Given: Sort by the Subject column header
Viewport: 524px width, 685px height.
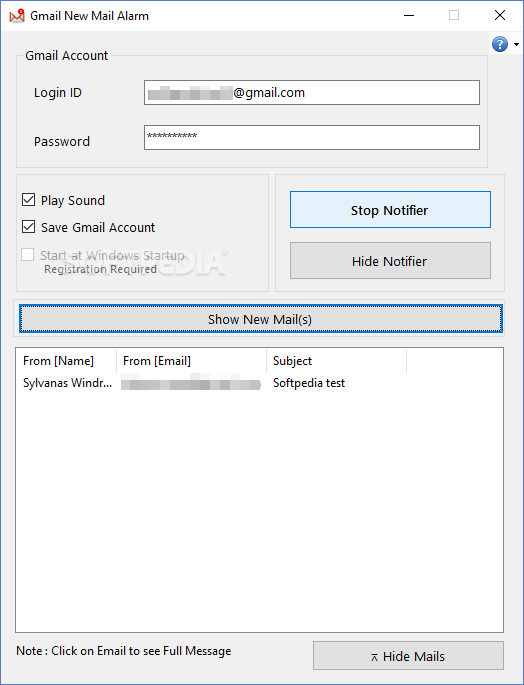Looking at the screenshot, I should pyautogui.click(x=336, y=361).
